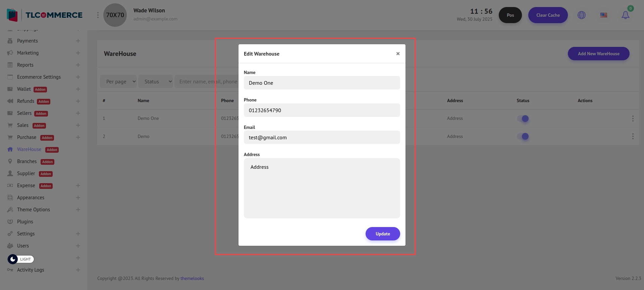The width and height of the screenshot is (644, 290).
Task: Toggle status switch for Demo One warehouse
Action: coord(523,119)
